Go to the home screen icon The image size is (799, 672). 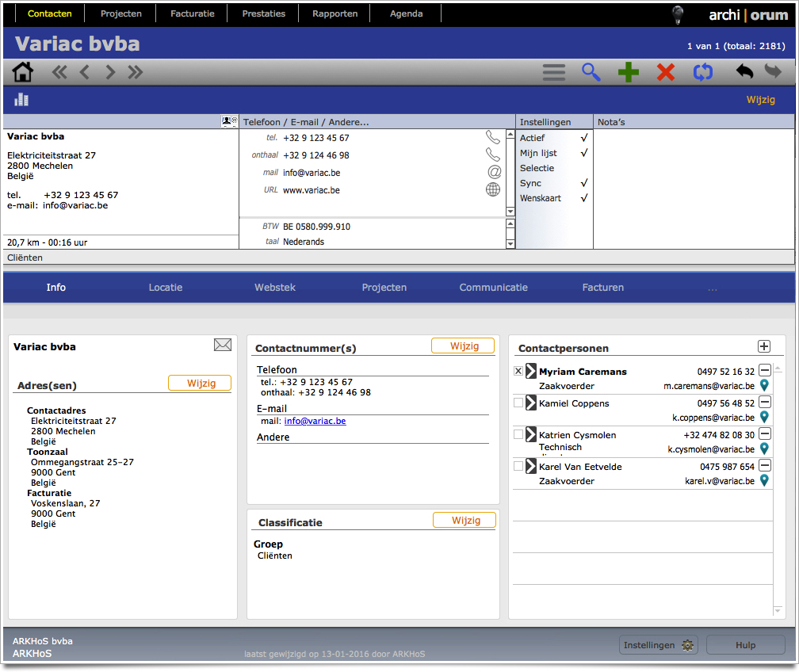coord(23,72)
